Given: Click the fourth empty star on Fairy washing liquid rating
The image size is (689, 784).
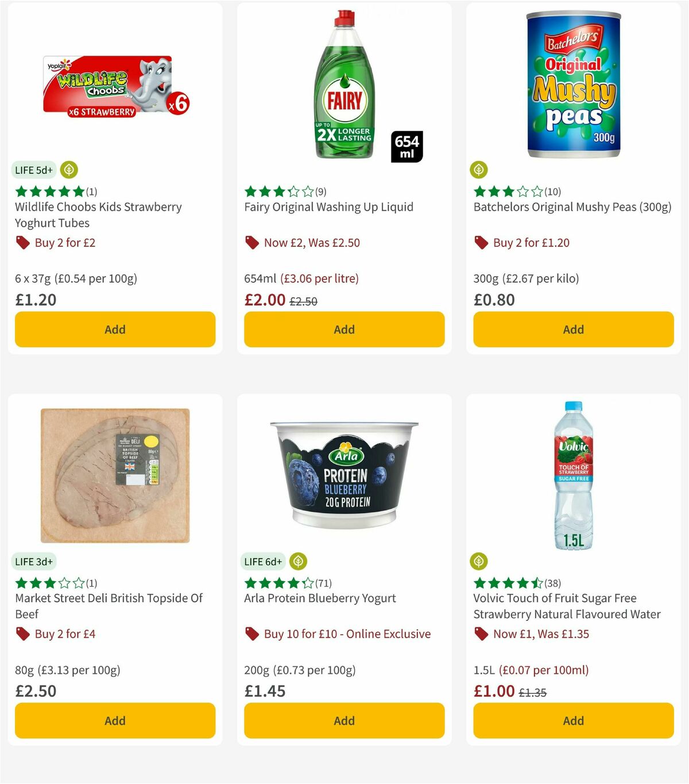Looking at the screenshot, I should 294,191.
